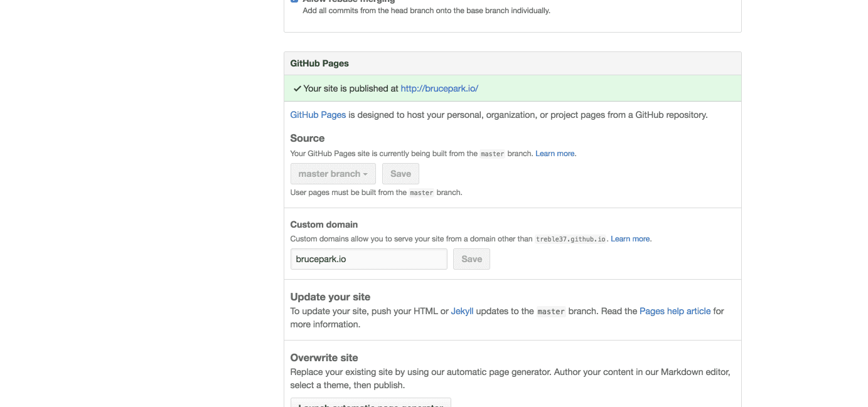Viewport: 868px width, 407px height.
Task: Select the Update your site heading
Action: click(330, 297)
